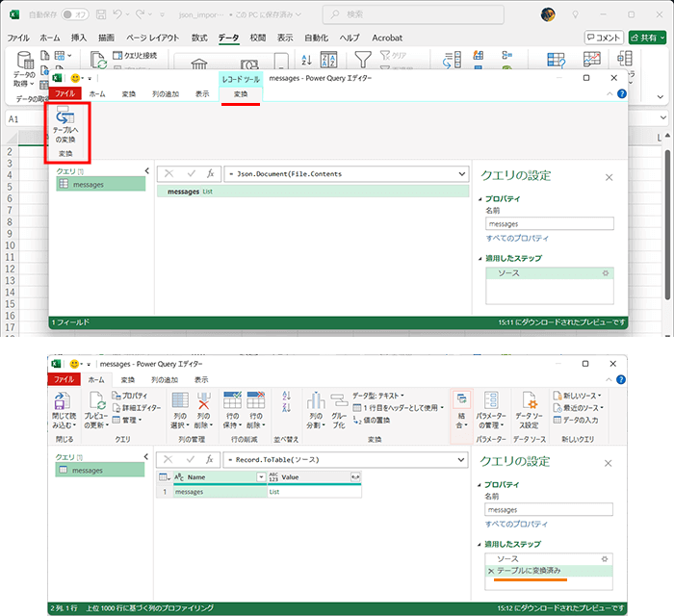This screenshot has height=616, width=674.
Task: Delete the テーブルに変換済み step with its X
Action: click(491, 571)
